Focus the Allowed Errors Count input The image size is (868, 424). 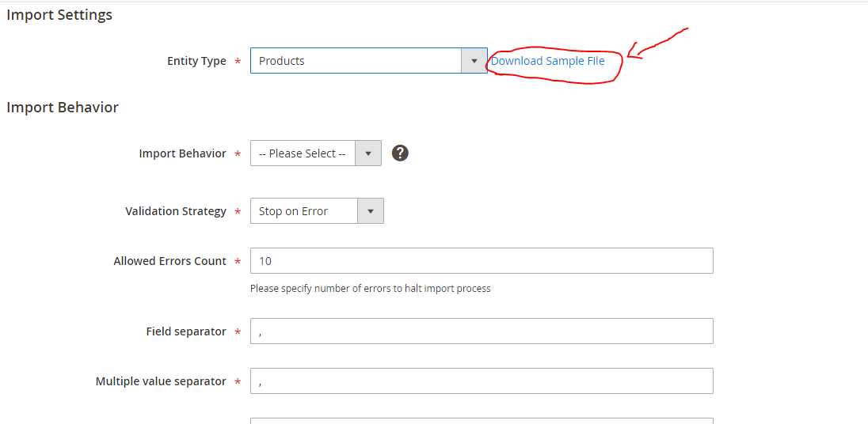pyautogui.click(x=482, y=261)
